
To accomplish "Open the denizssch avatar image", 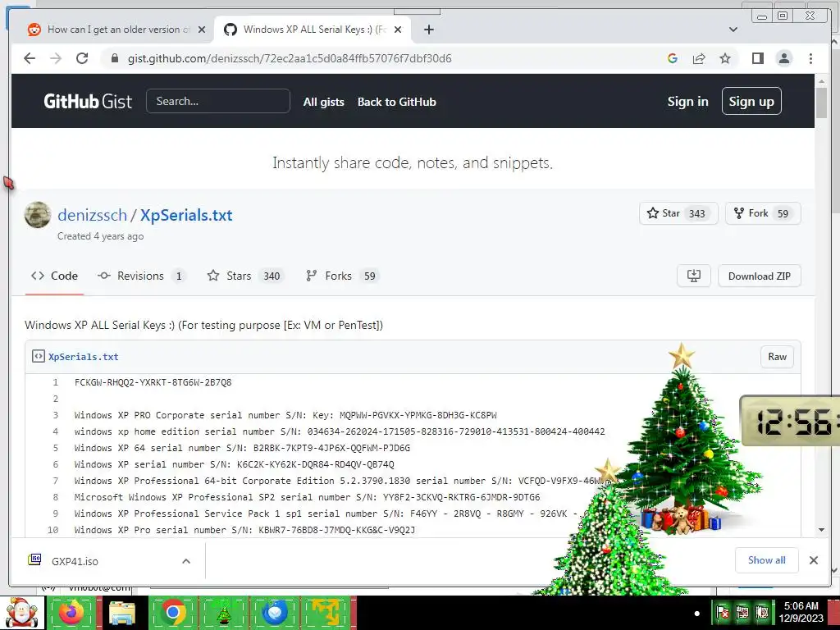I will point(38,215).
